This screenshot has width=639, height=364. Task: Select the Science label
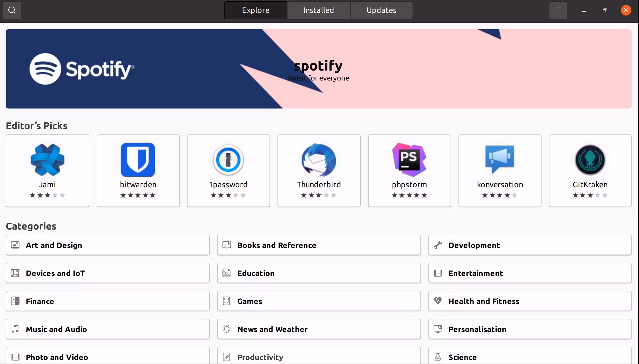tap(462, 357)
